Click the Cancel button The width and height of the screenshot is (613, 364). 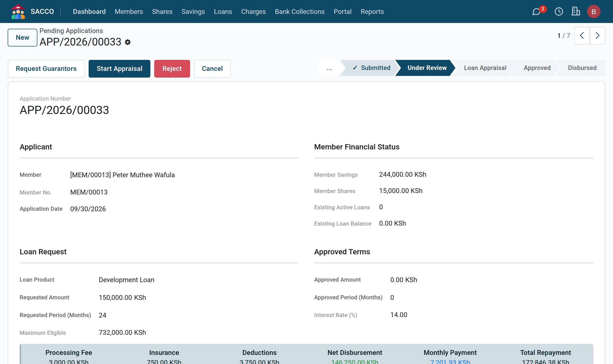point(212,69)
